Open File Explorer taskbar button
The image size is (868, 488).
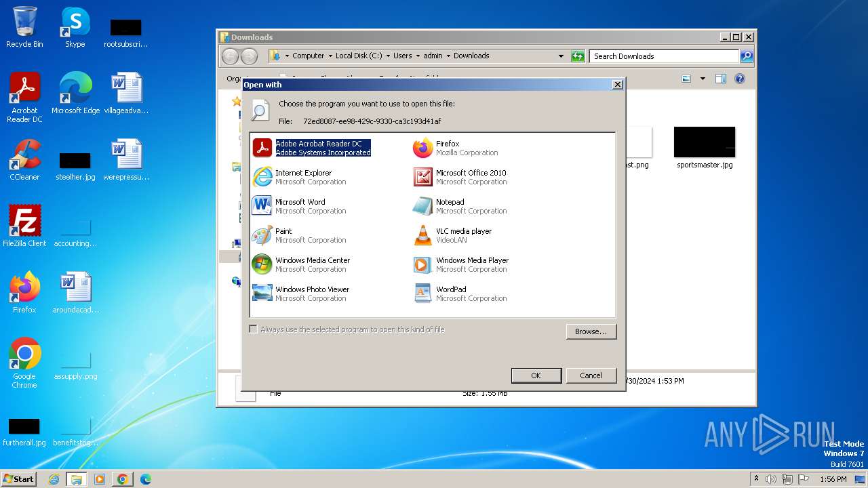[x=77, y=479]
